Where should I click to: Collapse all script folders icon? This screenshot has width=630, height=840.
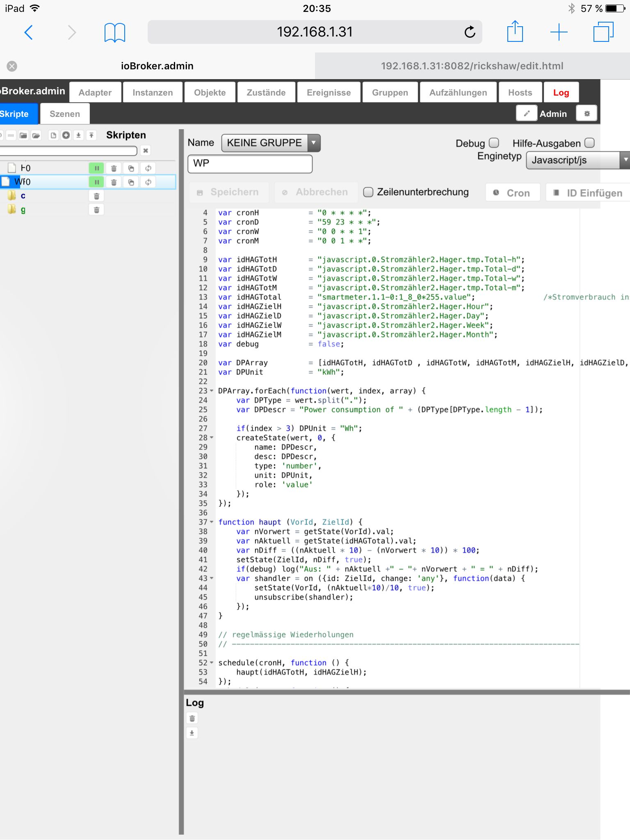point(23,135)
